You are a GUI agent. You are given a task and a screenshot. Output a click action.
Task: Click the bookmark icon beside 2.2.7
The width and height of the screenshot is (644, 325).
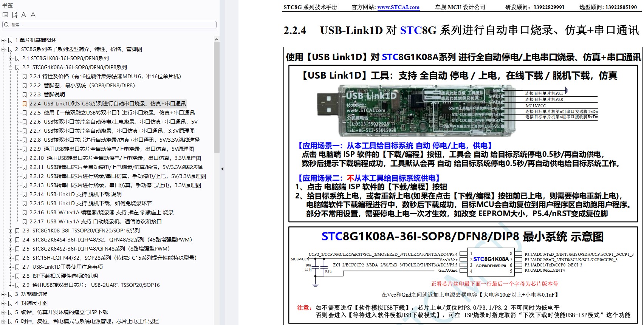[x=25, y=131]
